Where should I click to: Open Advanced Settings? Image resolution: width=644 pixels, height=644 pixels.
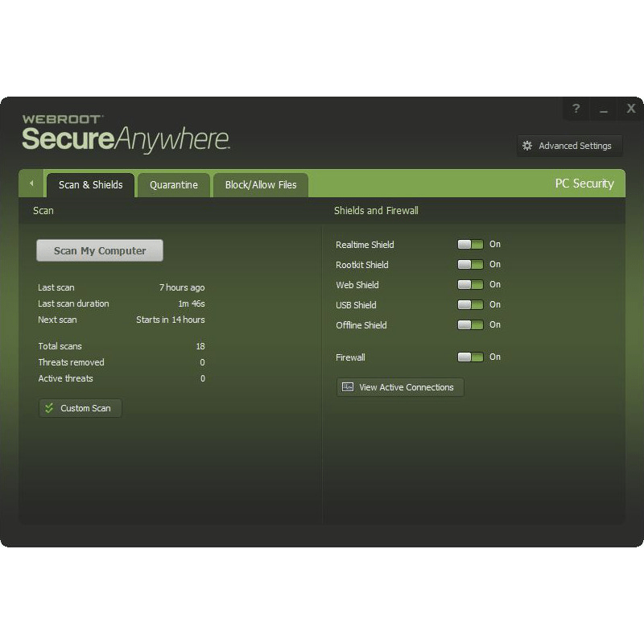tap(569, 146)
